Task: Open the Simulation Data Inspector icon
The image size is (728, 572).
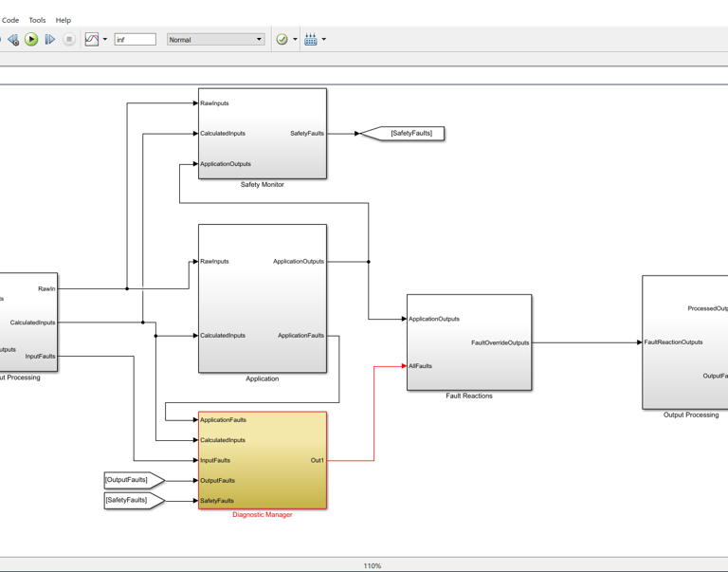Action: pyautogui.click(x=91, y=40)
